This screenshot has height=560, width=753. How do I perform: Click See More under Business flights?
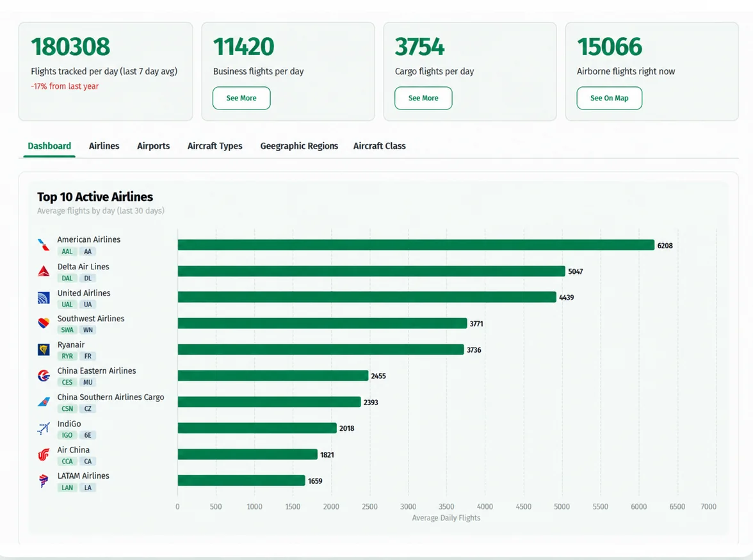[241, 98]
